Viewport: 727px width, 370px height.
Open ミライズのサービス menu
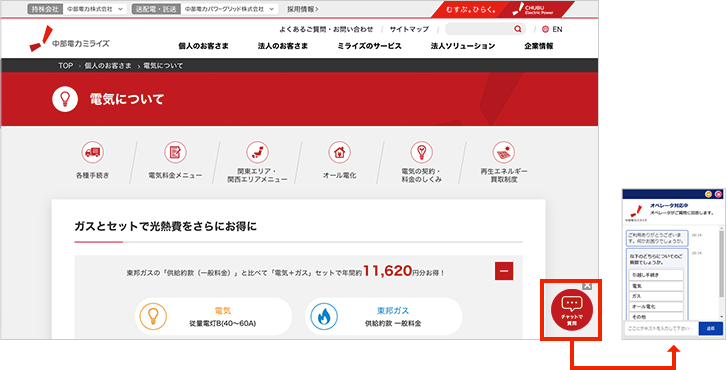click(370, 46)
